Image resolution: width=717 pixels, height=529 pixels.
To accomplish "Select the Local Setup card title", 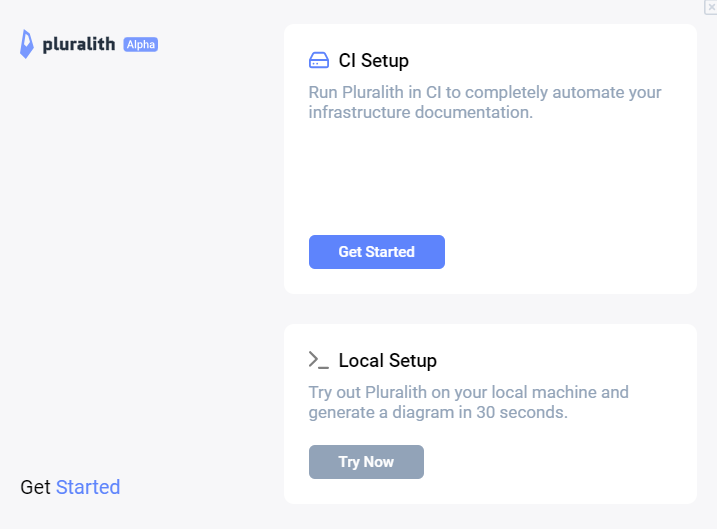I will click(x=388, y=360).
